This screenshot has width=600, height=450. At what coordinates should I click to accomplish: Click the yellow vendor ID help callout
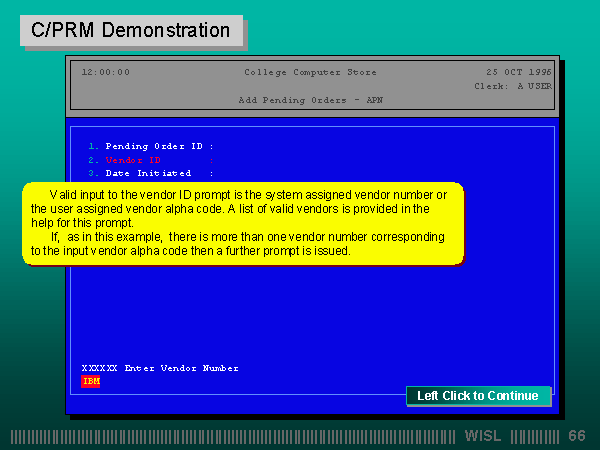[243, 223]
